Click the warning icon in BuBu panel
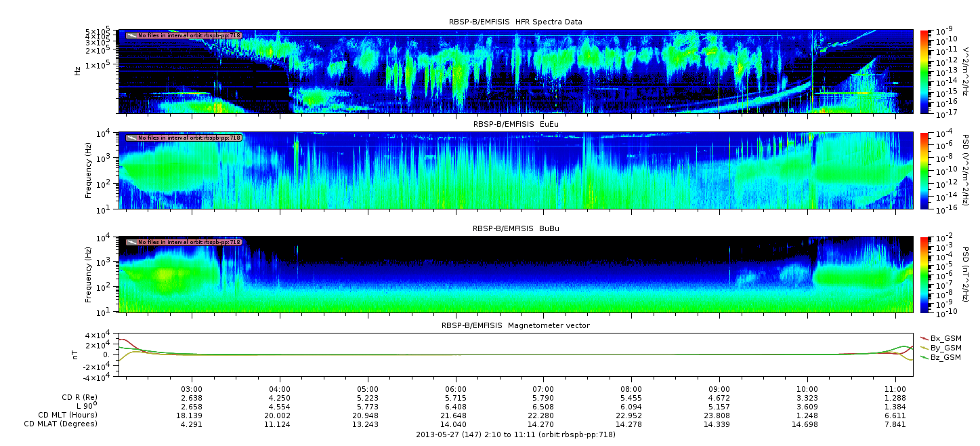The height and width of the screenshot is (446, 980). click(x=131, y=242)
